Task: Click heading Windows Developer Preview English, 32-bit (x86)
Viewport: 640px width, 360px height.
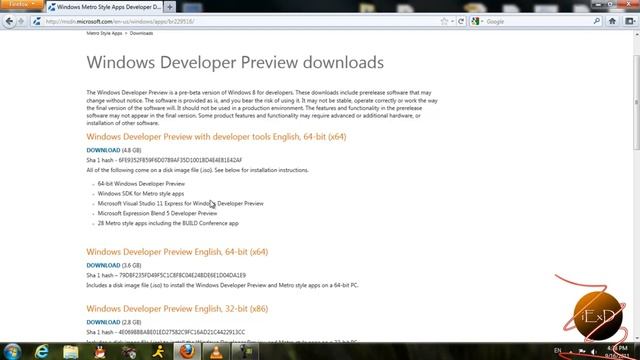Action: click(177, 309)
